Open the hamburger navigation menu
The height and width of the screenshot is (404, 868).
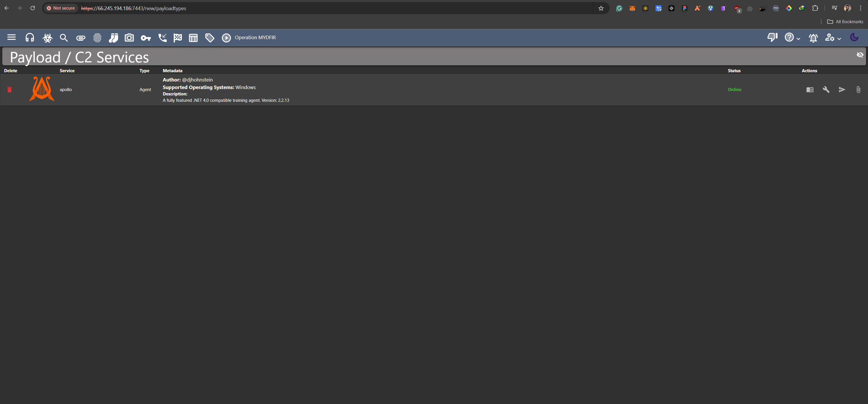(11, 37)
